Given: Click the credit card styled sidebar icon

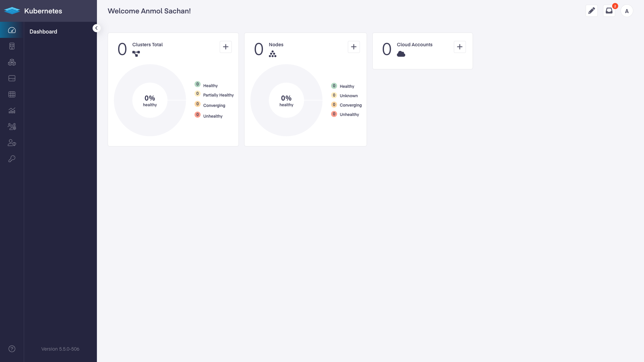Looking at the screenshot, I should [x=12, y=78].
